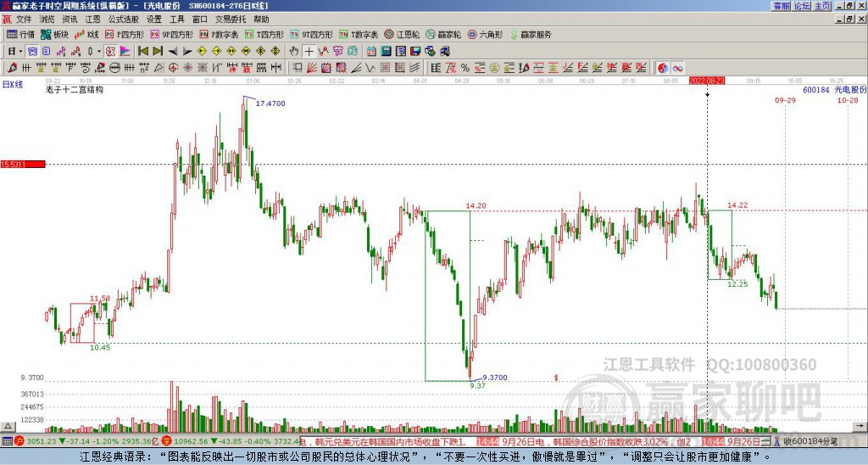
Task: Select the hand pan tool
Action: [294, 51]
